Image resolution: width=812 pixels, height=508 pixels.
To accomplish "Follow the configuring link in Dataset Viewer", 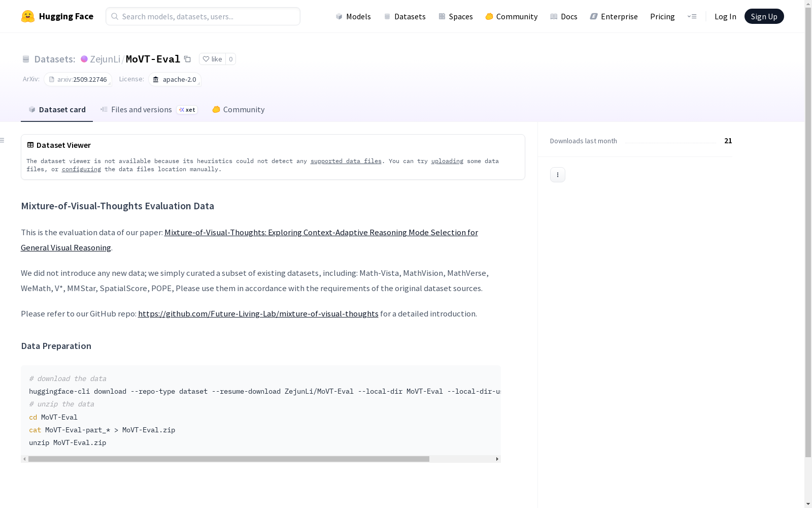I will pyautogui.click(x=81, y=169).
